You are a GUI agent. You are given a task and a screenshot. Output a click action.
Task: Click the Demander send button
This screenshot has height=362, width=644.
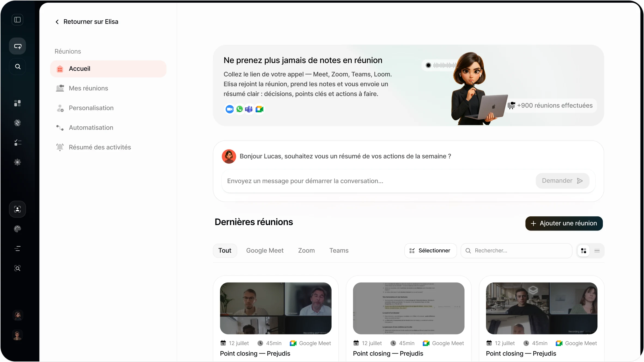click(x=562, y=181)
